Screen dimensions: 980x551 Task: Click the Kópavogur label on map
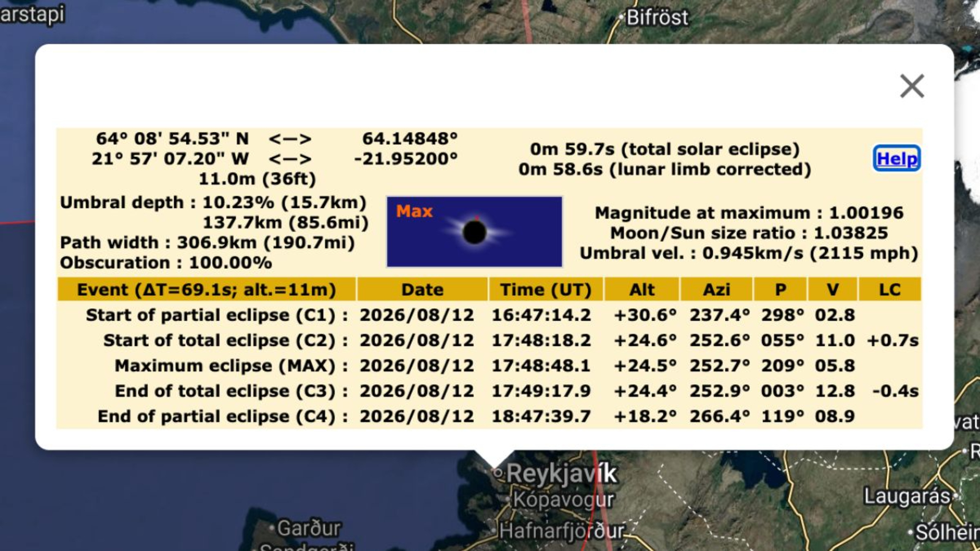(x=563, y=500)
